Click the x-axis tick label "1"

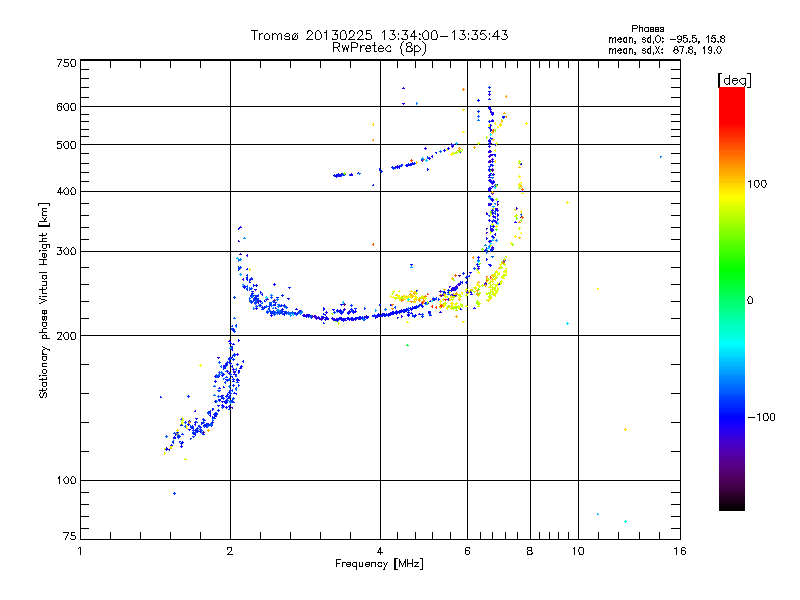80,551
